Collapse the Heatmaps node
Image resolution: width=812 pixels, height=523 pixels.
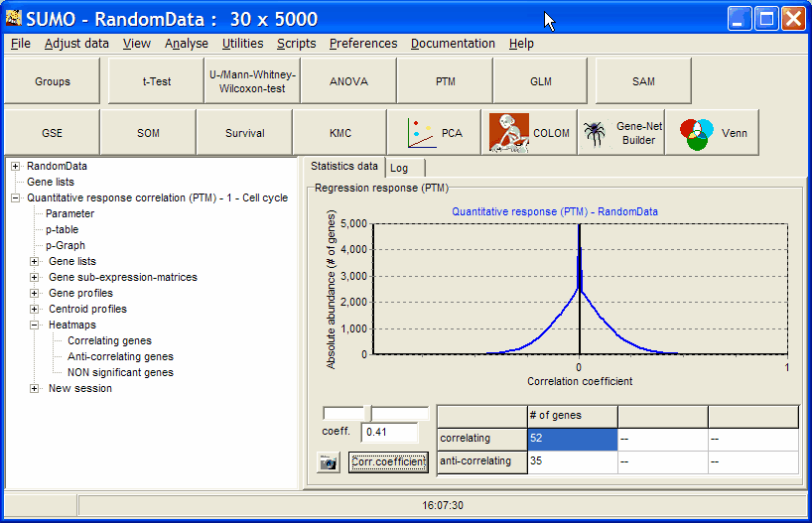tap(34, 326)
